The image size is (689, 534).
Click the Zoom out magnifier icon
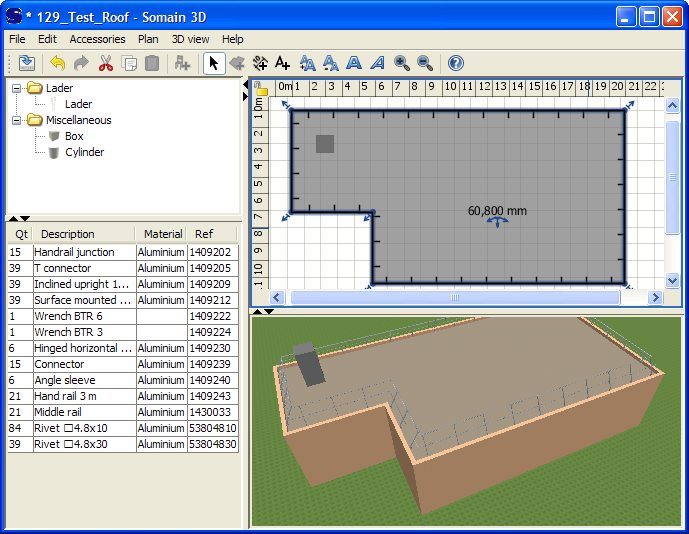(x=425, y=63)
